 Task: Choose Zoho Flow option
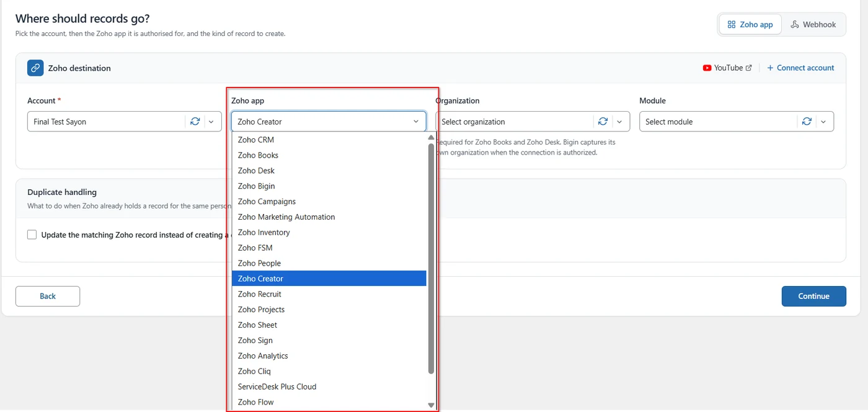[329, 402]
